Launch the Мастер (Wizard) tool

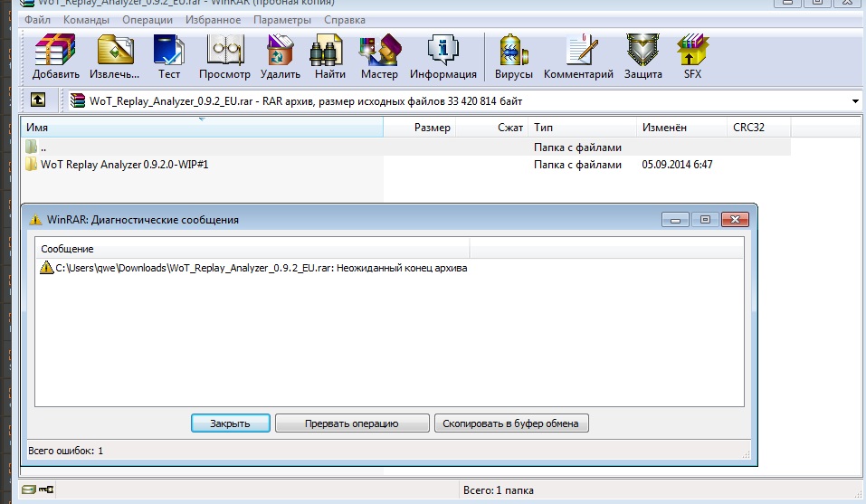click(x=379, y=56)
